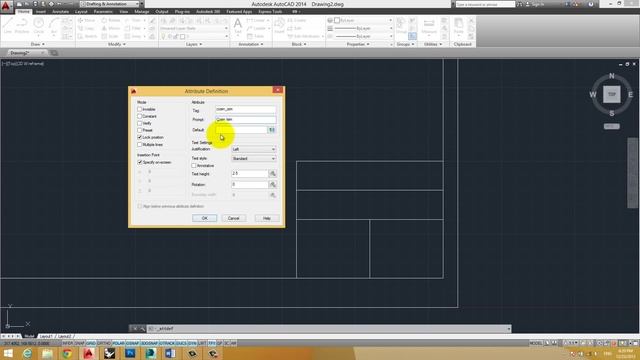Click OK in Attribute Definition dialog
This screenshot has height=360, width=640.
point(205,218)
